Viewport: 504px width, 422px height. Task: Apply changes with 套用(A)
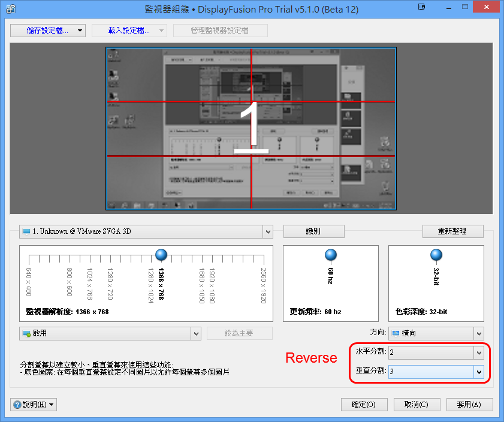click(x=469, y=405)
